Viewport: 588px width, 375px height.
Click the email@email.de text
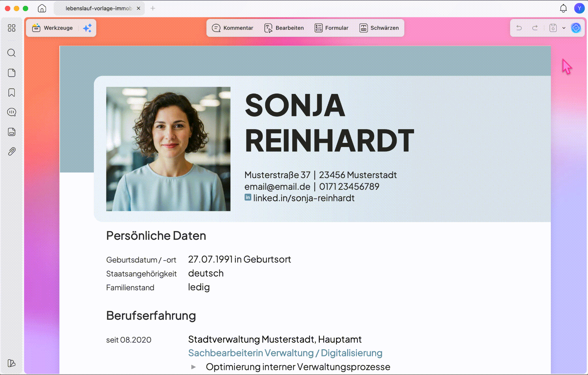pos(277,187)
